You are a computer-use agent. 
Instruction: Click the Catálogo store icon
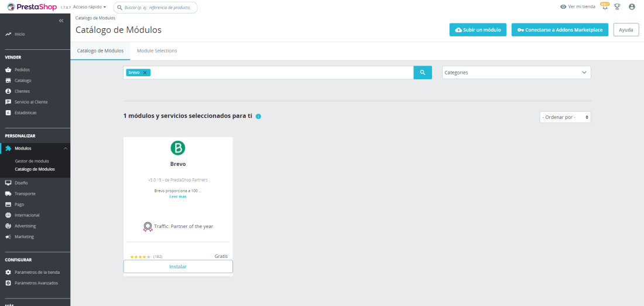click(8, 81)
